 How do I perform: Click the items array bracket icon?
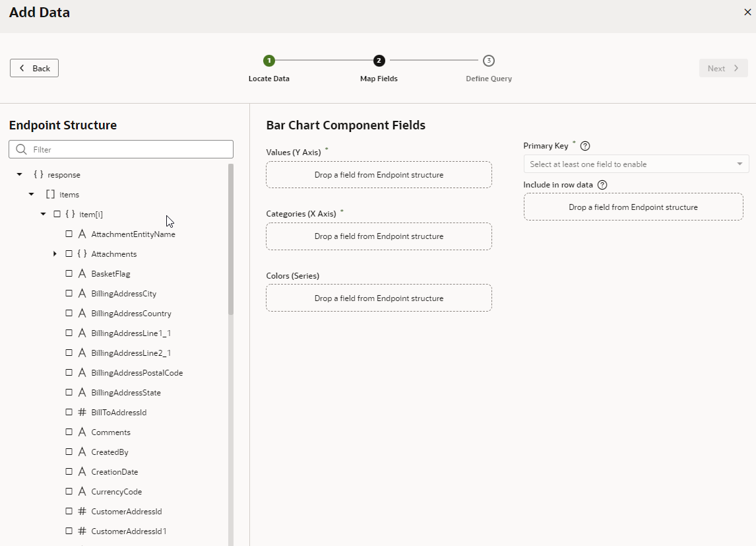click(50, 194)
